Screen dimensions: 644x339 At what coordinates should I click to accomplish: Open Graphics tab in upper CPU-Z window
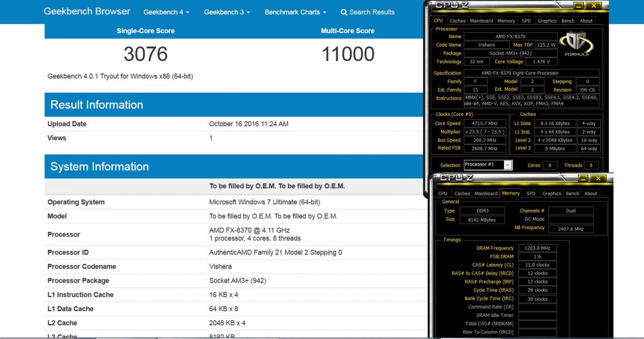(547, 21)
